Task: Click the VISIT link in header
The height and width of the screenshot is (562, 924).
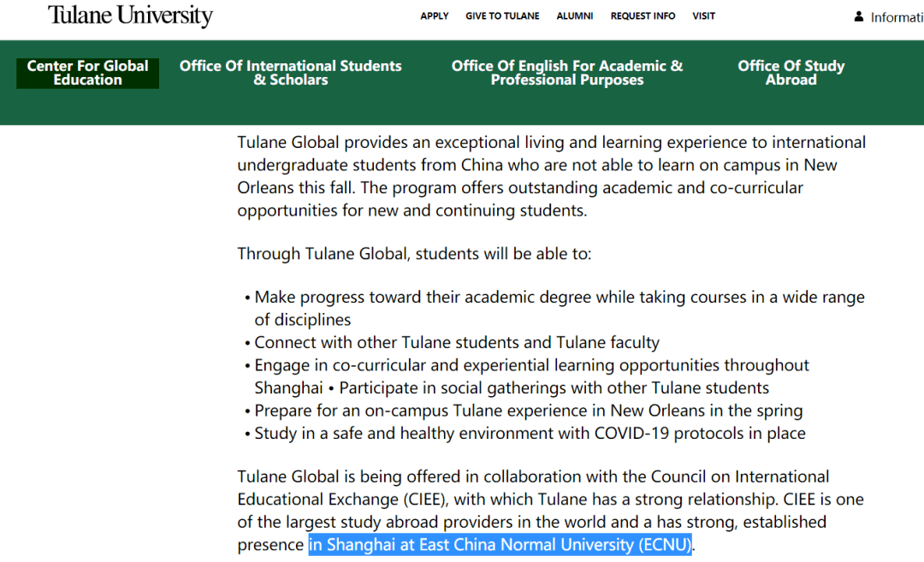Action: [x=703, y=16]
